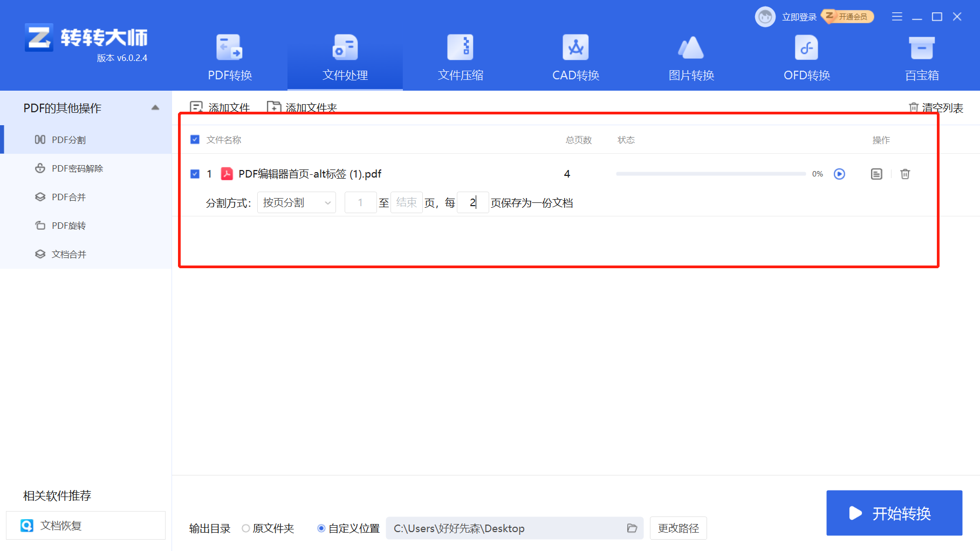980x551 pixels.
Task: Click 立即登录 to log in
Action: (799, 17)
